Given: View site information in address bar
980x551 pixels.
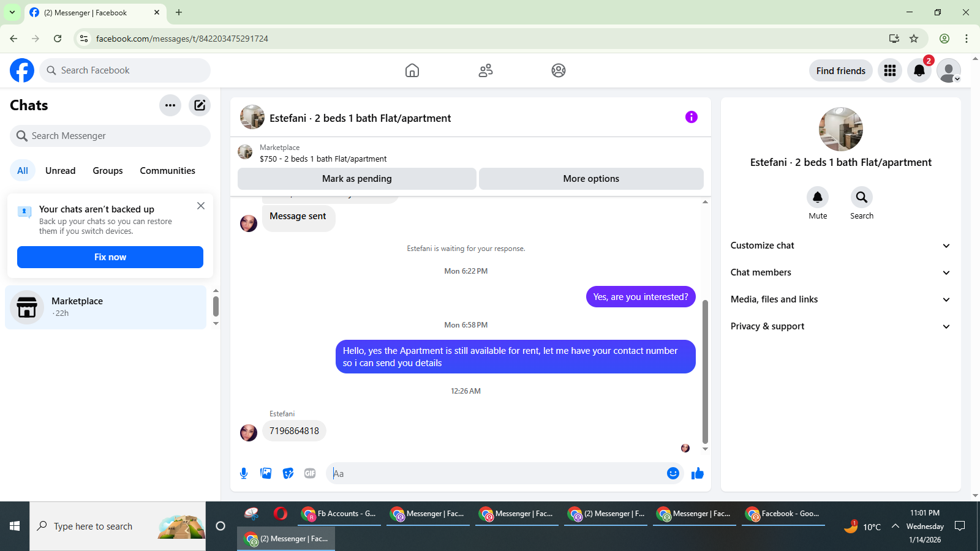Looking at the screenshot, I should [x=84, y=39].
